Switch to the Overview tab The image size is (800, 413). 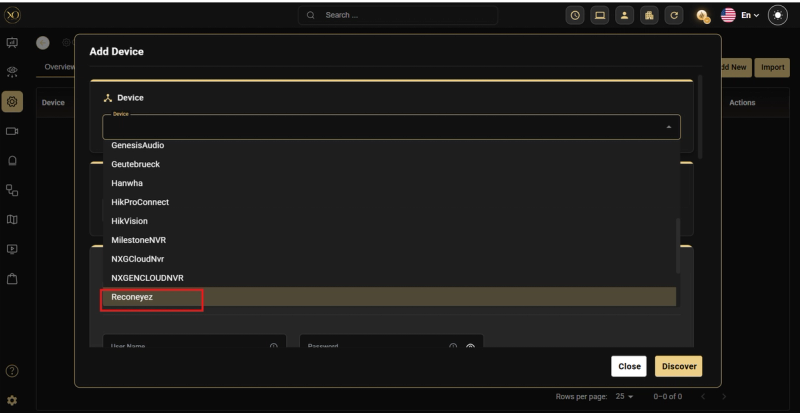pyautogui.click(x=59, y=67)
